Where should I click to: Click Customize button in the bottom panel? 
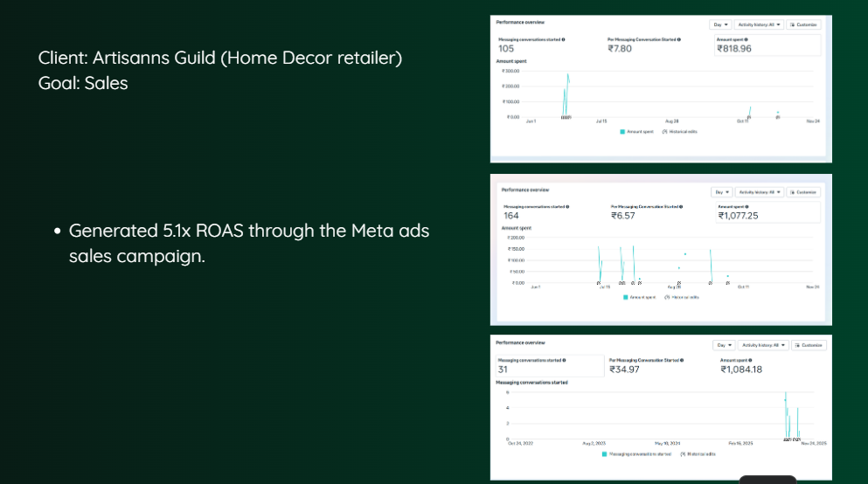click(809, 345)
